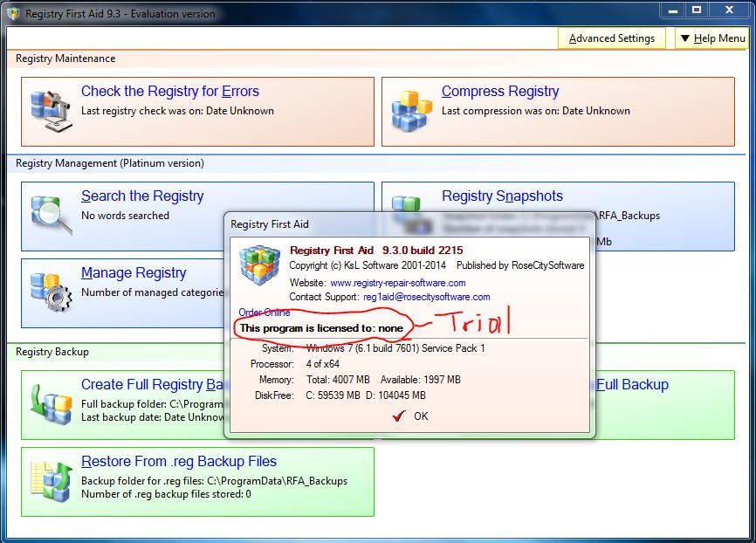
Task: Click the red checkmark next to OK
Action: [x=399, y=416]
